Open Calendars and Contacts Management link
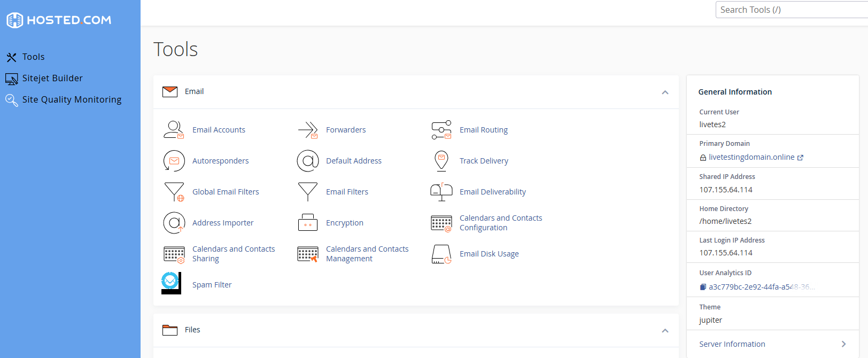This screenshot has height=358, width=868. click(367, 254)
